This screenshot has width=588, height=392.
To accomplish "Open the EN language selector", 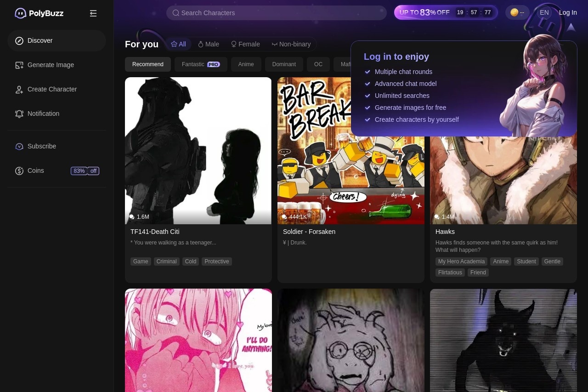I will 544,12.
